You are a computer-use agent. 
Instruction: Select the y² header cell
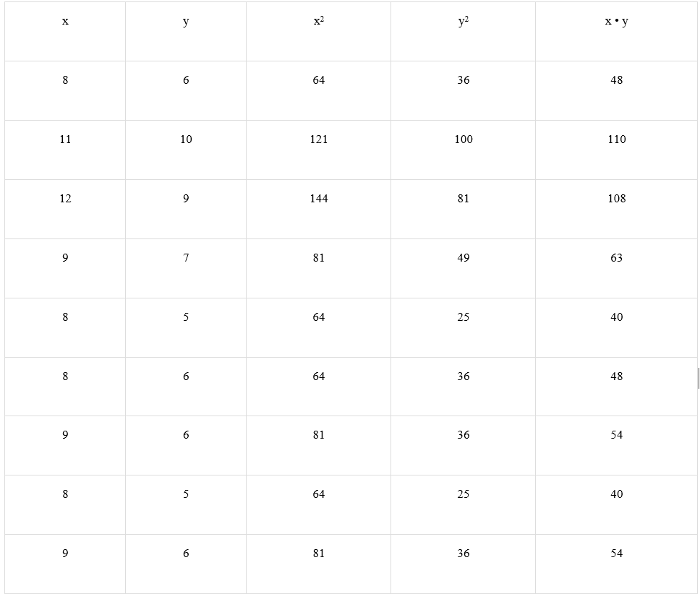point(463,31)
